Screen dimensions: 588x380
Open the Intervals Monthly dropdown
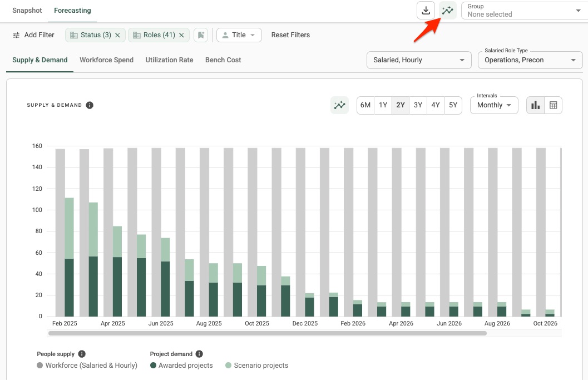click(x=494, y=105)
